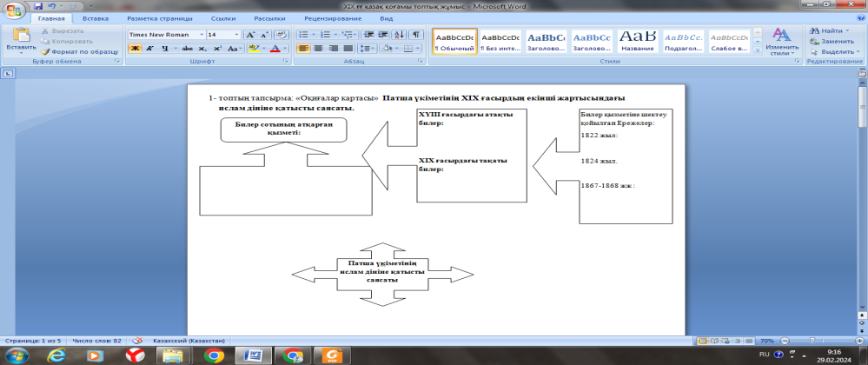Image resolution: width=868 pixels, height=365 pixels.
Task: Click Заменить replace button
Action: click(832, 41)
